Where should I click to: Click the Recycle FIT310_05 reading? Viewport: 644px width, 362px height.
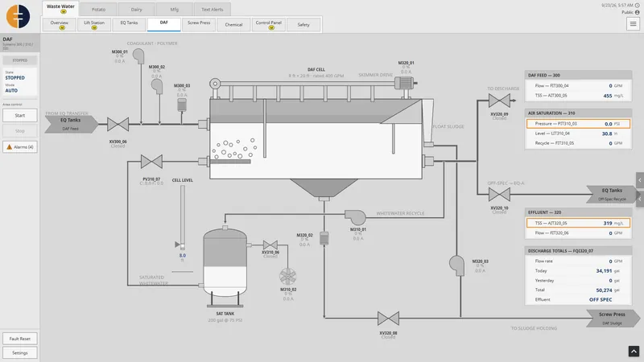point(578,143)
